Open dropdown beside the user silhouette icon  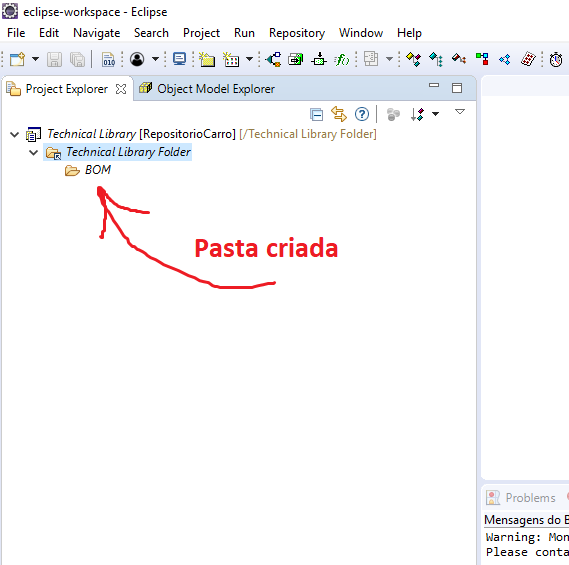[155, 59]
